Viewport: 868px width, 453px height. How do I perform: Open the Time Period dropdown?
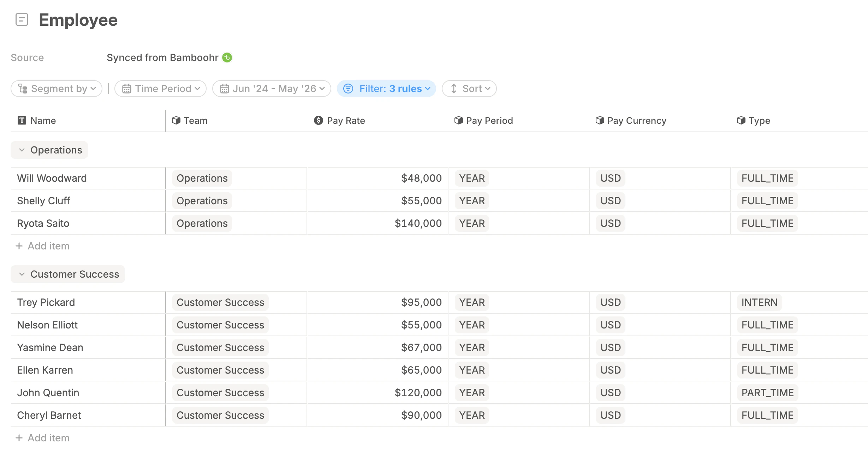161,89
